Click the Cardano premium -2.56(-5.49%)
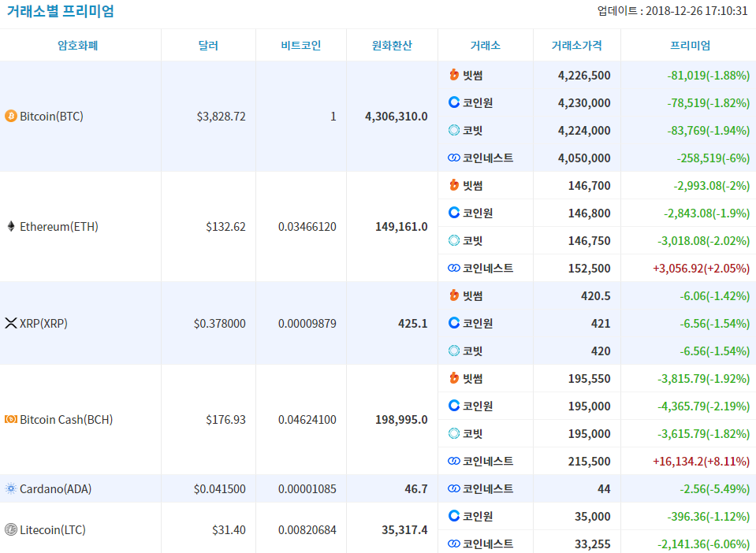This screenshot has width=756, height=553. pos(714,489)
